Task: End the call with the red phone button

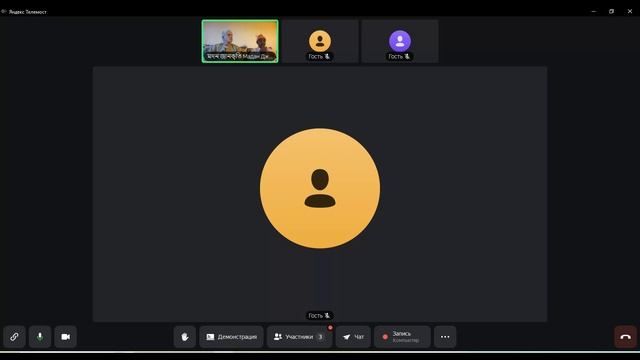Action: (625, 337)
